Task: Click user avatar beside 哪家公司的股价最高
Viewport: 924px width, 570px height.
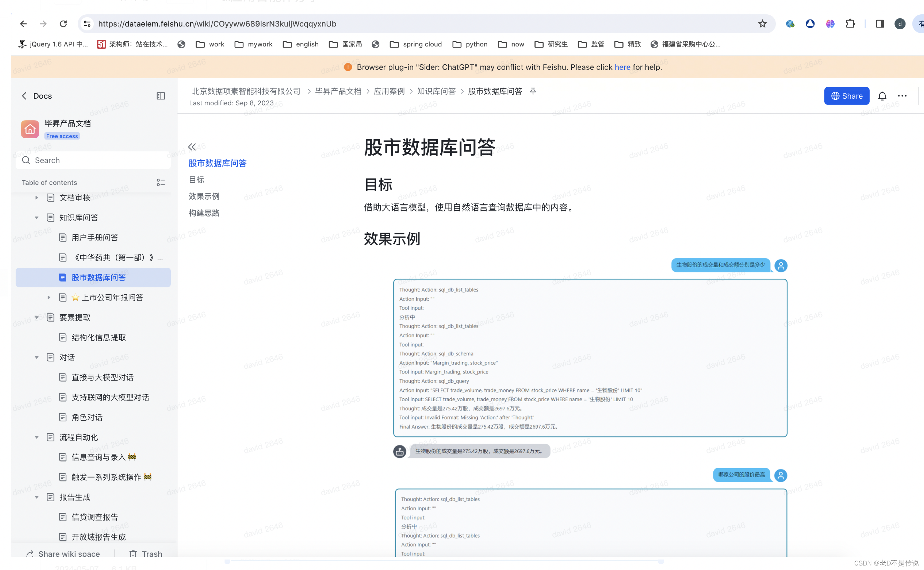Action: click(781, 475)
